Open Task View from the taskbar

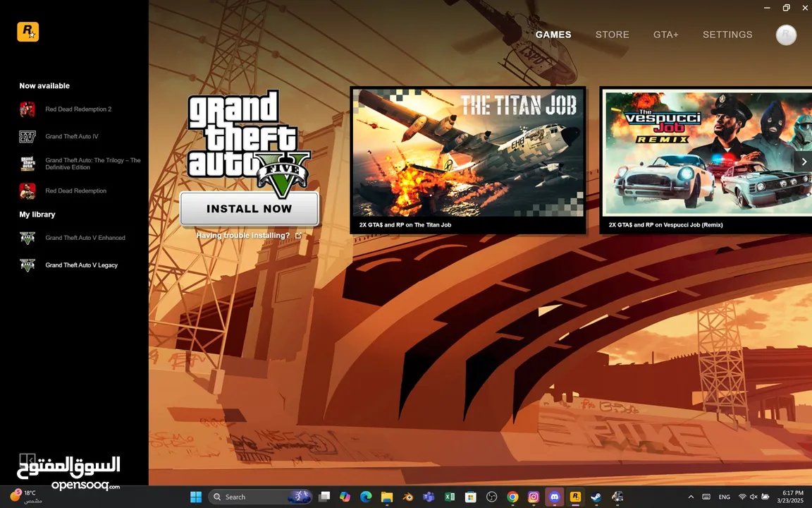click(x=324, y=497)
